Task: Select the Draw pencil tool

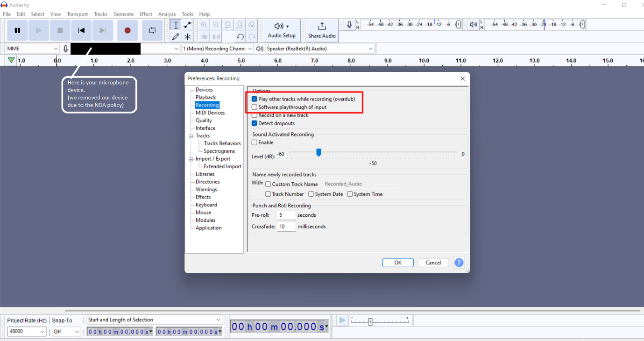Action: coord(176,36)
